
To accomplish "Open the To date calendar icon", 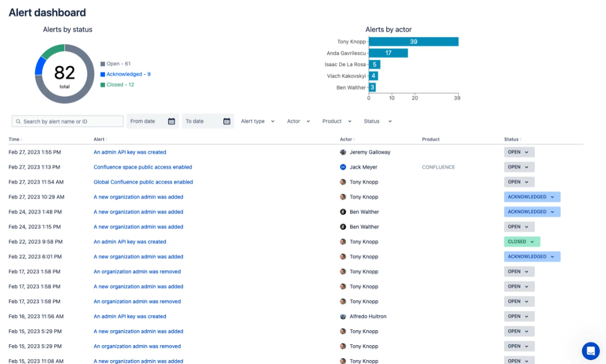I will click(x=227, y=121).
